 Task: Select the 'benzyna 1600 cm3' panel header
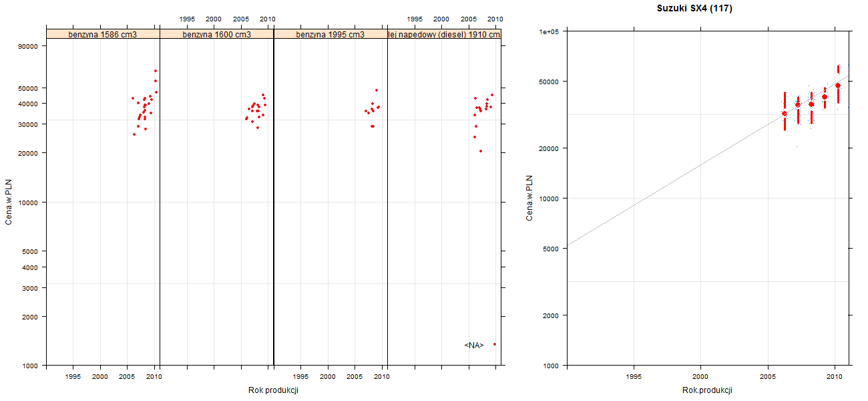216,34
